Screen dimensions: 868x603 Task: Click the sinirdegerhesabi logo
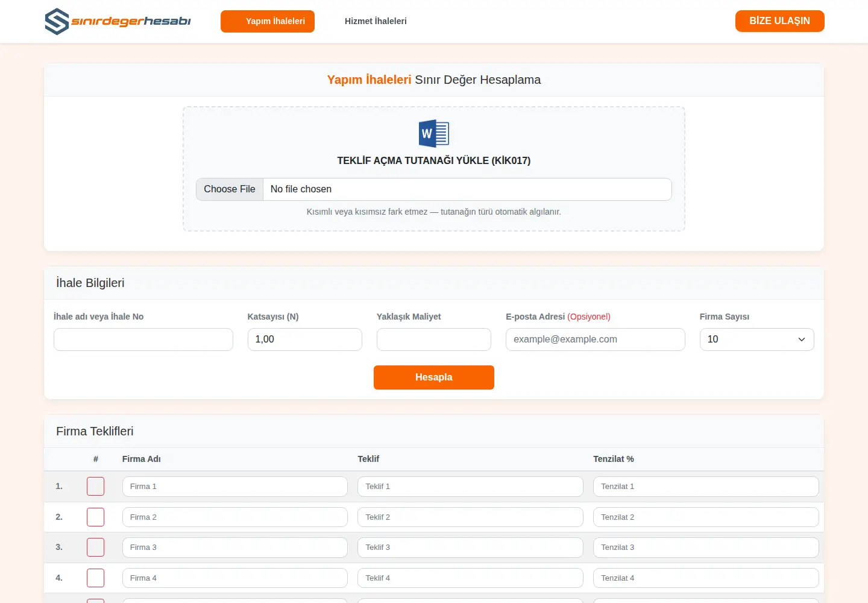click(x=118, y=21)
